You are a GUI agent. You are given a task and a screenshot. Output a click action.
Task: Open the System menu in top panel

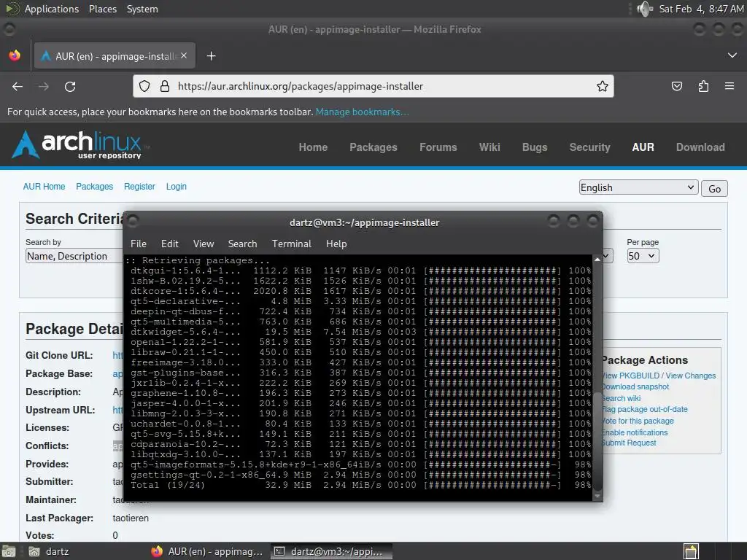tap(142, 9)
